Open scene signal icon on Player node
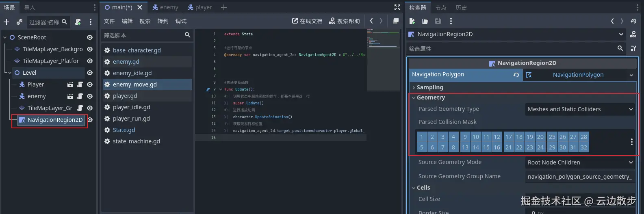Viewport: 644px width, 214px height. (70, 84)
